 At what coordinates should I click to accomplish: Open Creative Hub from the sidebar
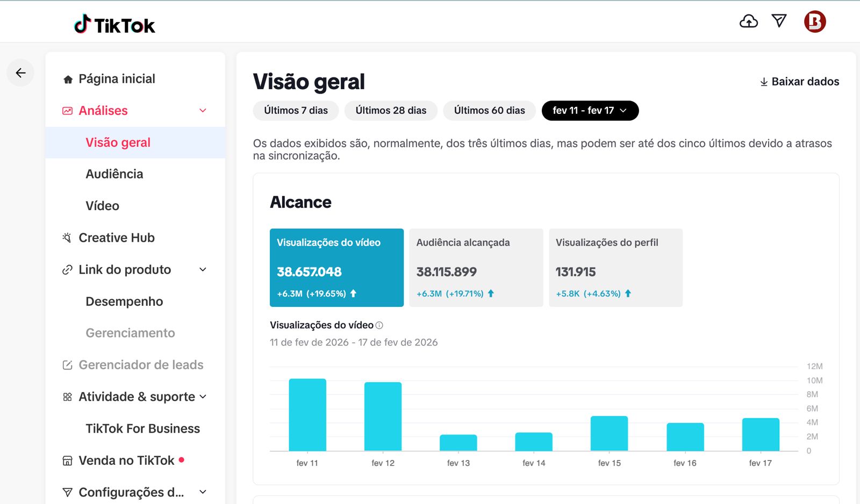coord(116,237)
